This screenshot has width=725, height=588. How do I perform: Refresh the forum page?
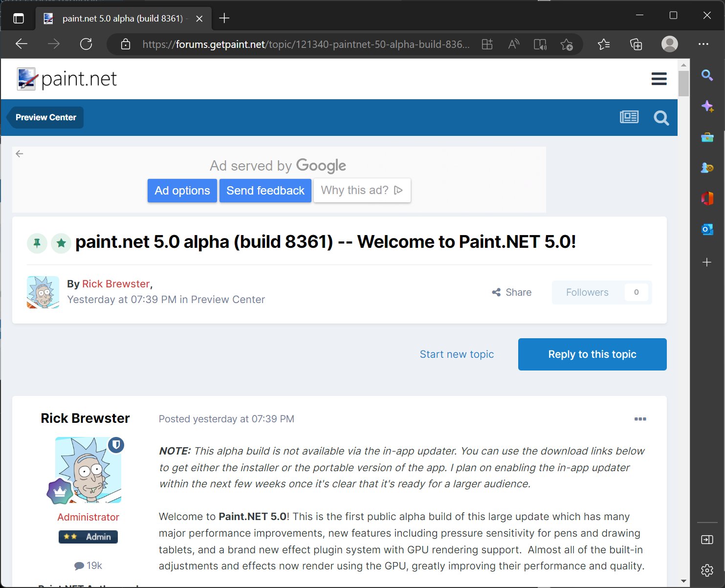coord(86,44)
